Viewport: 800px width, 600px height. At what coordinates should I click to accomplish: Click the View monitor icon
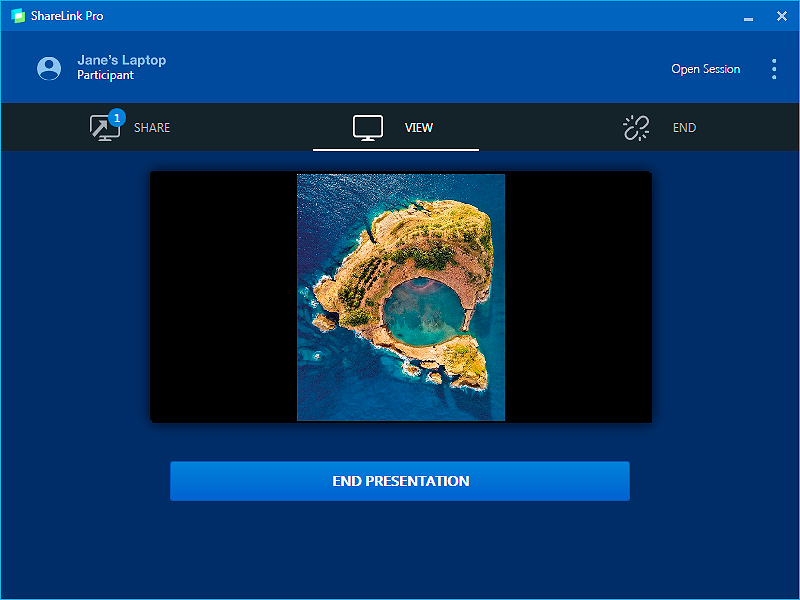click(x=368, y=128)
